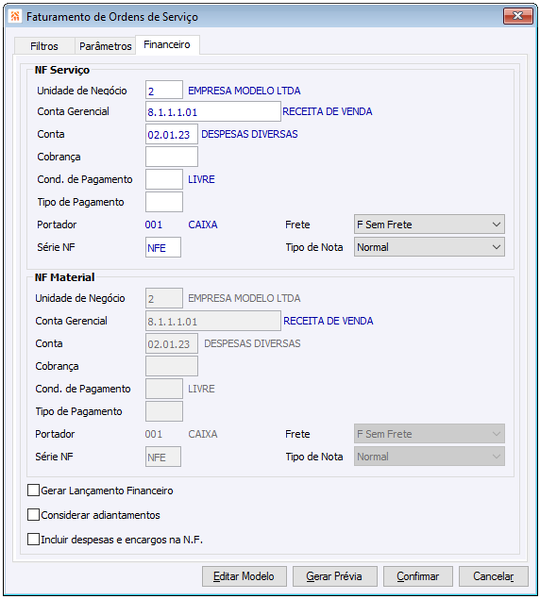Open the NF Serviço Frete dropdown

429,224
